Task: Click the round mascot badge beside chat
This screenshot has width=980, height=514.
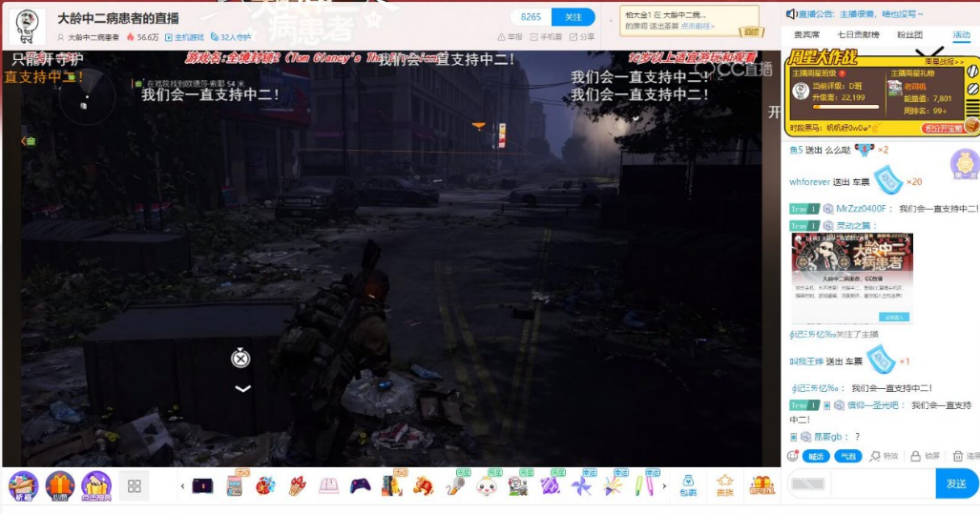Action: (x=963, y=165)
